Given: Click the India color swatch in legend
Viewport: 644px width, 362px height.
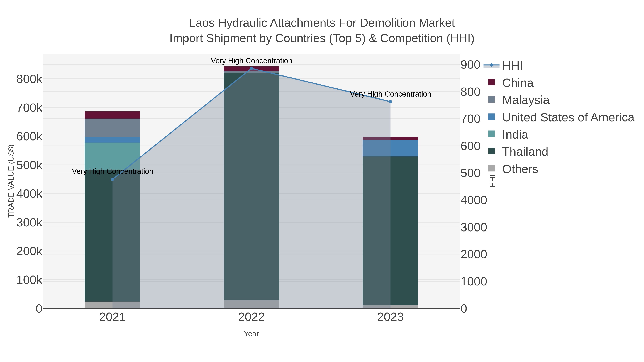Looking at the screenshot, I should (x=492, y=134).
